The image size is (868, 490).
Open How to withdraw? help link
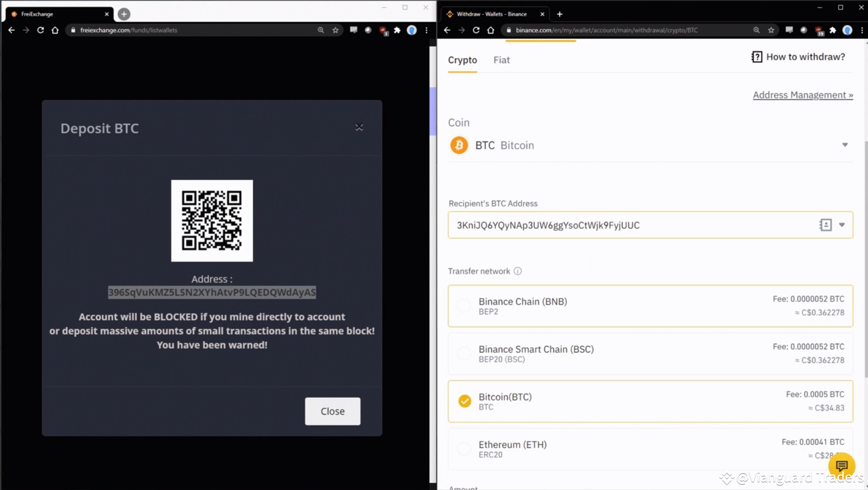798,57
